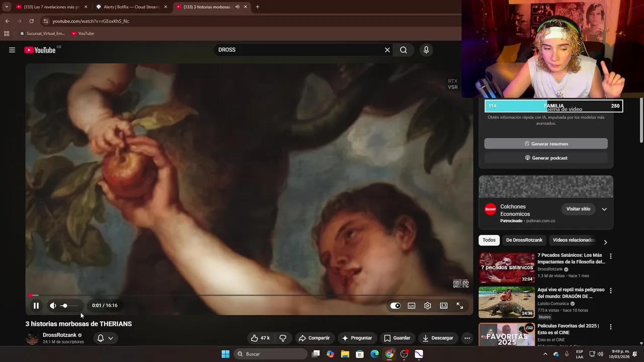Go to YouTube home via logo
This screenshot has height=362, width=644.
pos(40,50)
